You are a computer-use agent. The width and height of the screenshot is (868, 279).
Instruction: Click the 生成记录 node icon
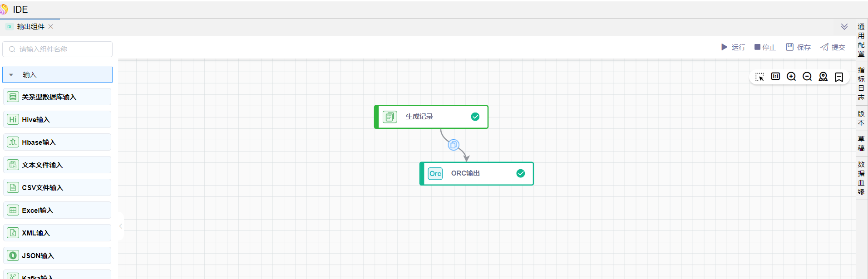(390, 117)
